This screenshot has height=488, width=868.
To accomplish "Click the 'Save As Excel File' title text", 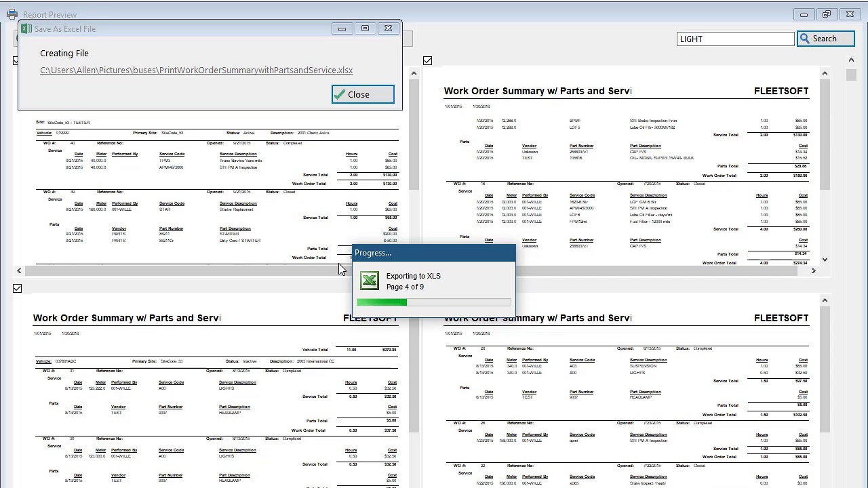I will pos(65,28).
